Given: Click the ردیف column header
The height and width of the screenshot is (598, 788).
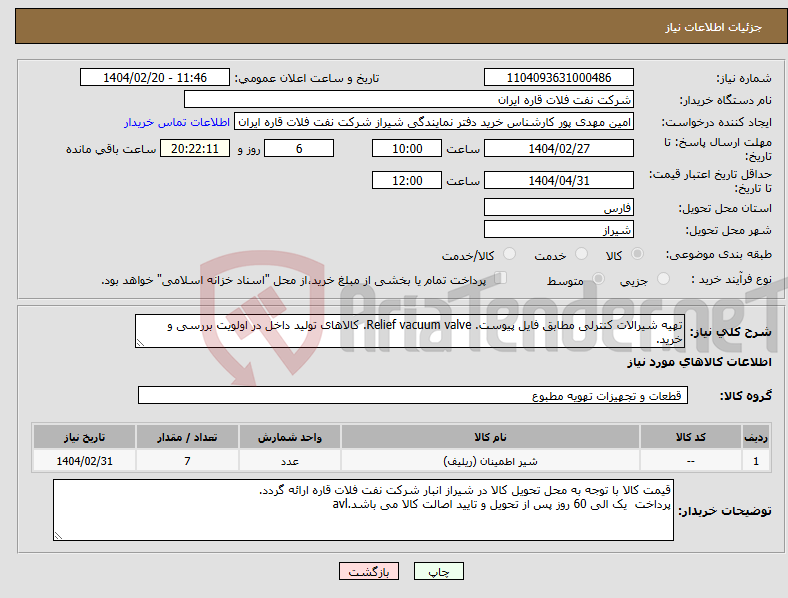Looking at the screenshot, I should coord(756,437).
